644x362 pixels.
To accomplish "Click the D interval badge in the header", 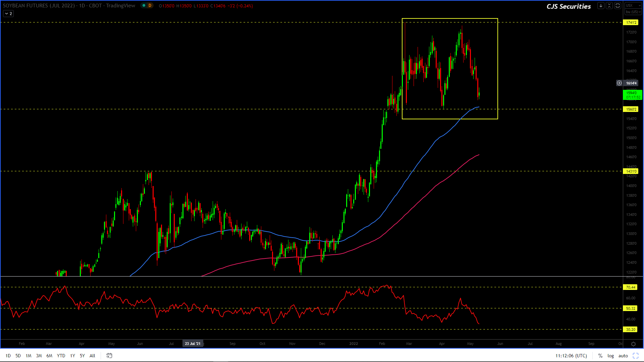I will click(150, 5).
